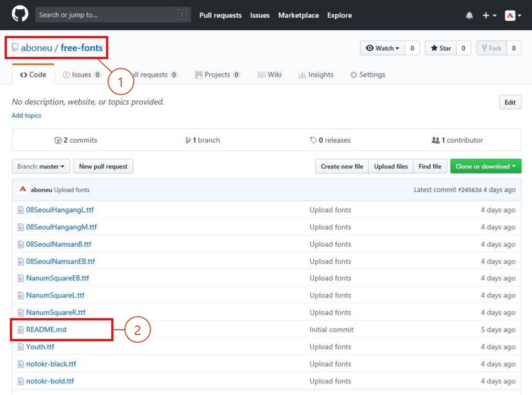
Task: Click the Upload files button
Action: coord(391,166)
